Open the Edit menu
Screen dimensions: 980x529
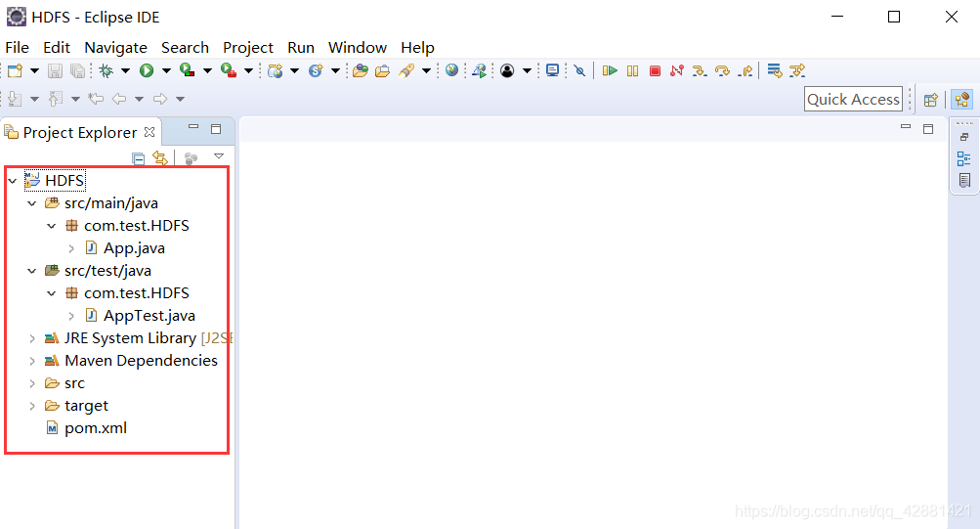[57, 48]
